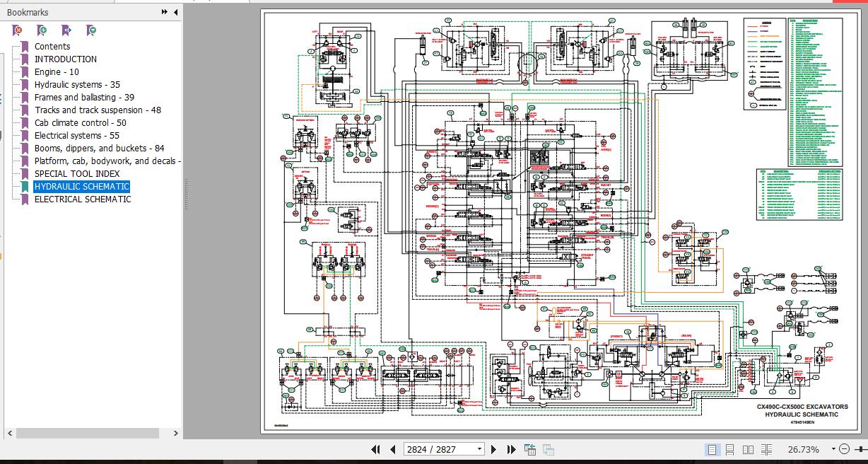Go to the first page
Image resolution: width=868 pixels, height=464 pixels.
click(x=375, y=449)
